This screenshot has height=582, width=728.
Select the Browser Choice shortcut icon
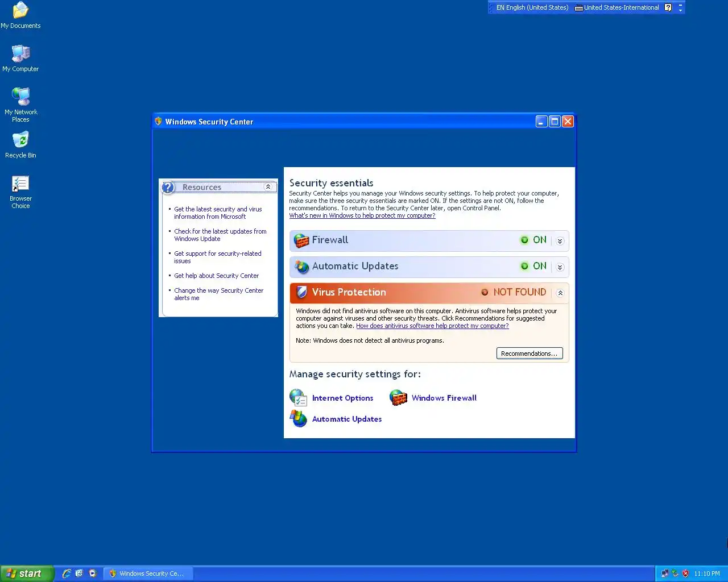tap(20, 184)
